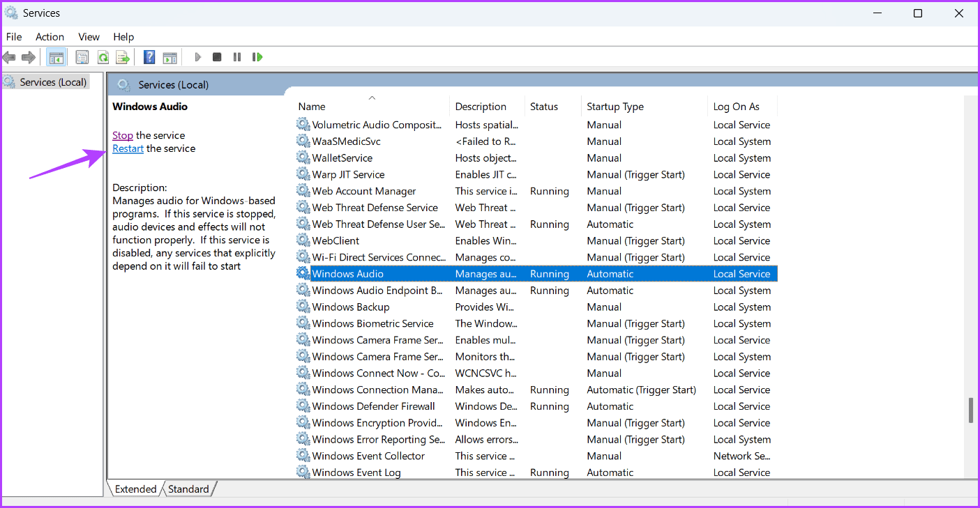
Task: Open the Properties toolbar icon
Action: pos(82,57)
